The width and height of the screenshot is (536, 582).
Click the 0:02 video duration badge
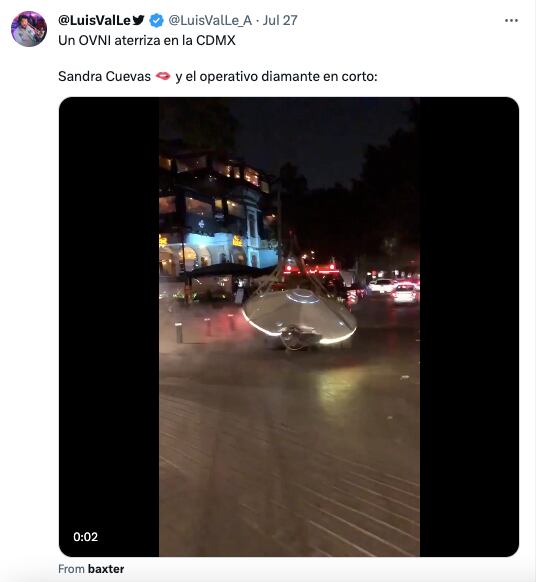(x=85, y=537)
